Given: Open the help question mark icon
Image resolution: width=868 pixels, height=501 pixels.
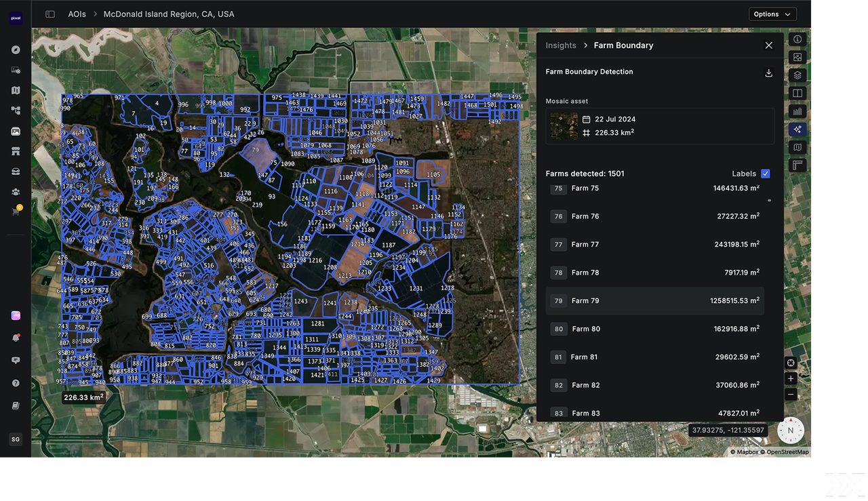Looking at the screenshot, I should [16, 383].
